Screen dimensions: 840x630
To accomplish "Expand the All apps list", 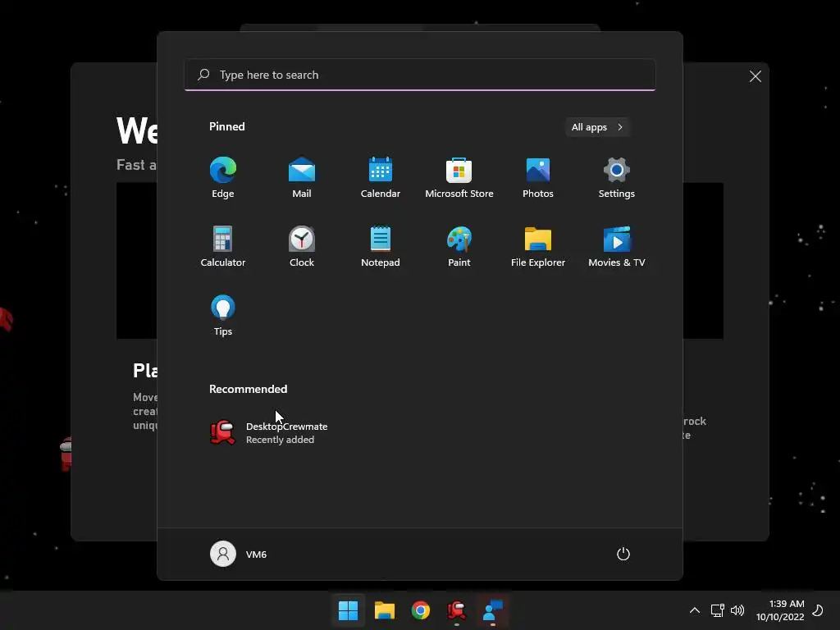I will [597, 127].
